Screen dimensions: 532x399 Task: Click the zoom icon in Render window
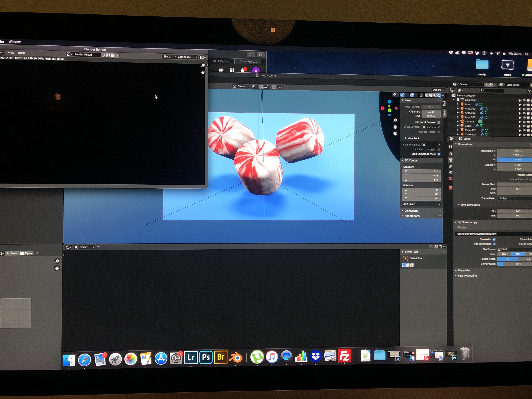(x=203, y=65)
